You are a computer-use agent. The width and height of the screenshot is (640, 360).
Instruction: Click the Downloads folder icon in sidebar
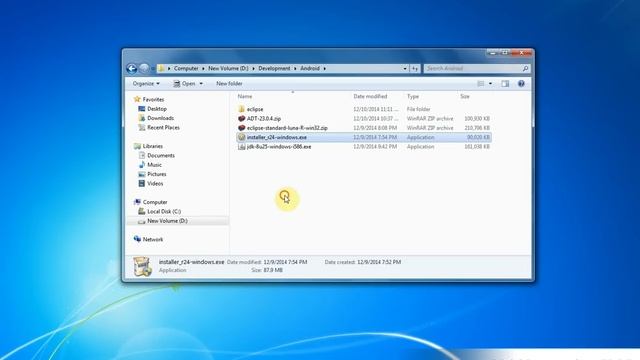[142, 118]
